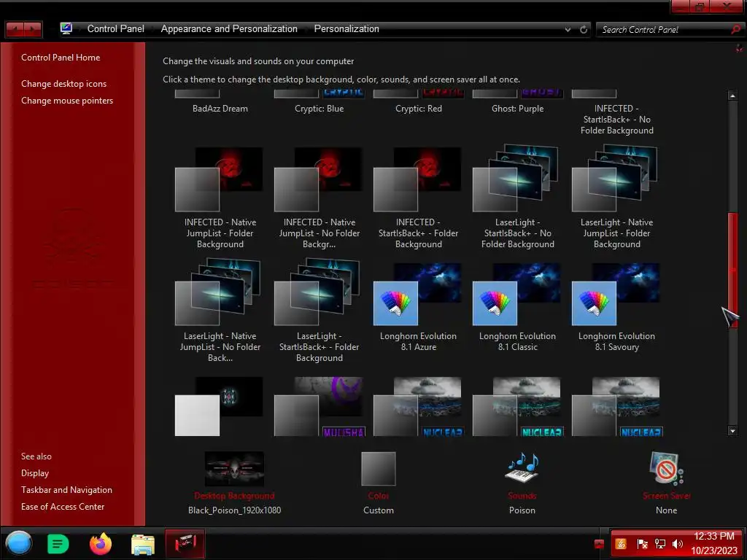Open the address bar history dropdown

[568, 29]
